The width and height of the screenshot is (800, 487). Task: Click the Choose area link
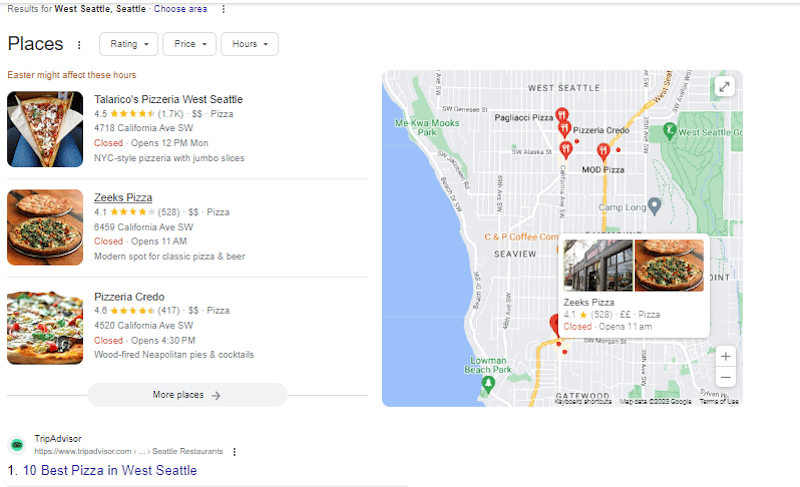click(181, 9)
